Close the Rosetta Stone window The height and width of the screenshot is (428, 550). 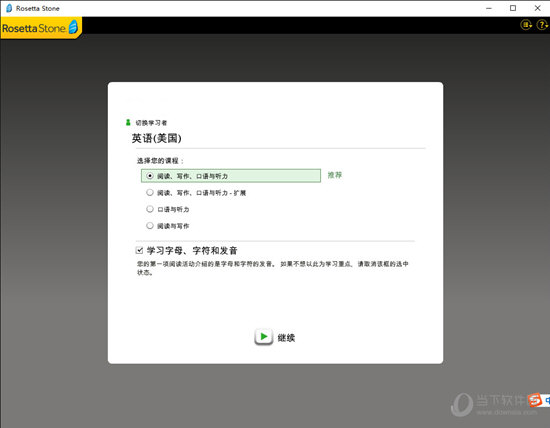[537, 8]
